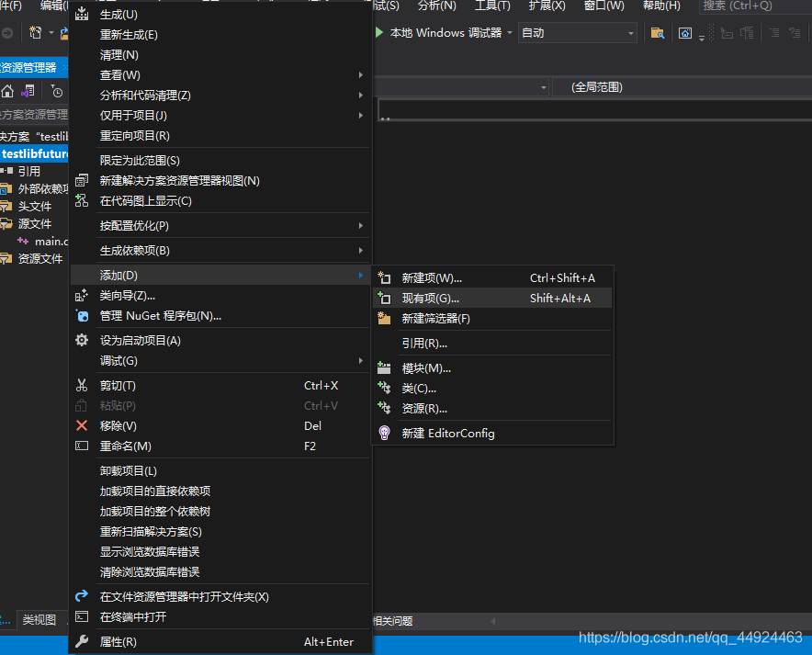Click the new item icon beside 新建项
Image resolution: width=812 pixels, height=655 pixels.
coord(384,277)
